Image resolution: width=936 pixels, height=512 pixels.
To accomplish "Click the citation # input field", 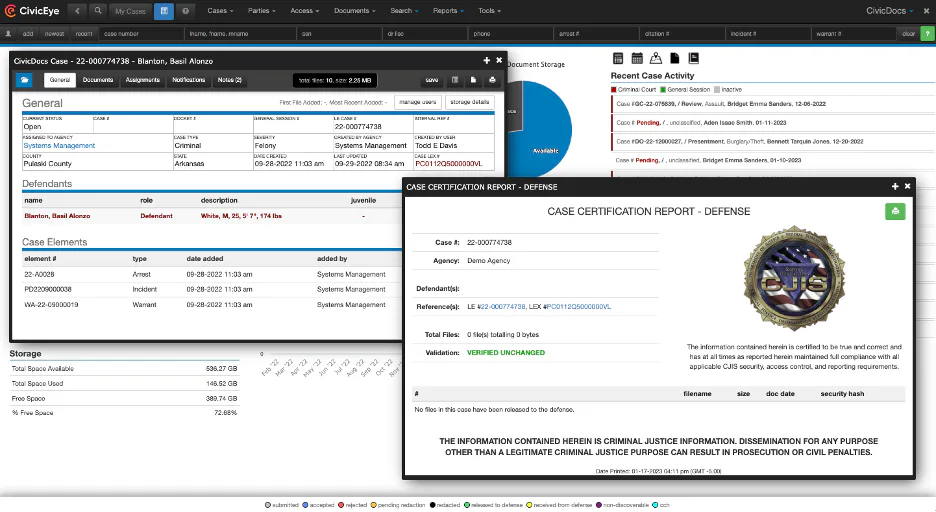I will [683, 34].
